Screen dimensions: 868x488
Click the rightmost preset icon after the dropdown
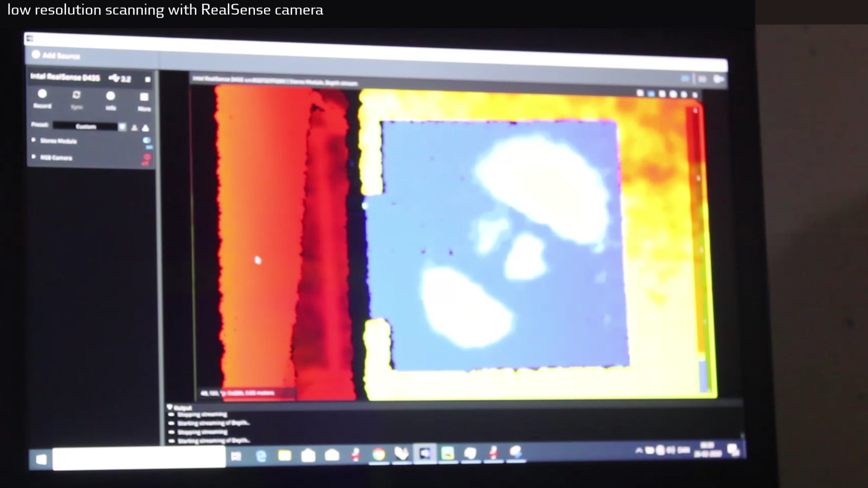point(145,128)
